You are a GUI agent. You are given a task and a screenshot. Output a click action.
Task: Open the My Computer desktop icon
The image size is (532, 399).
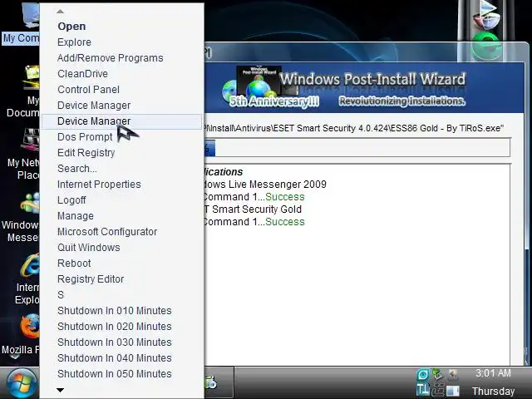click(29, 15)
